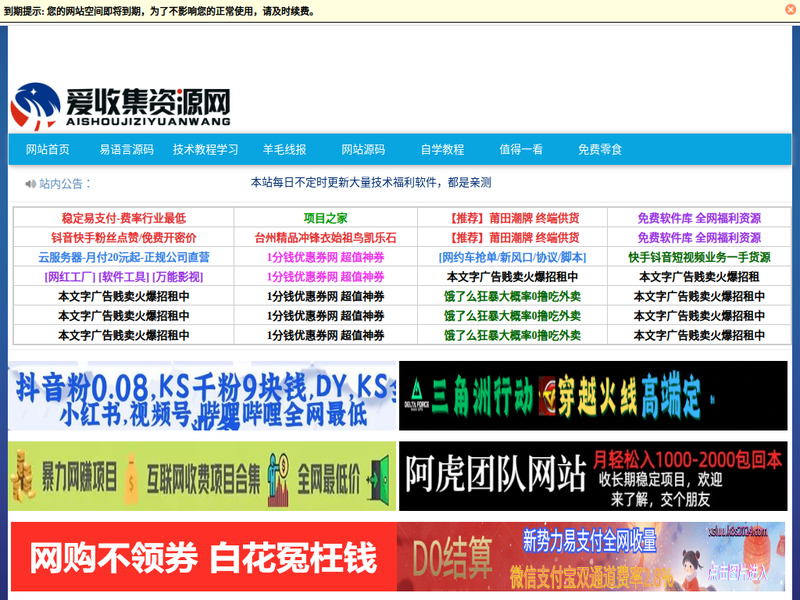Open 网站源码 navigation item
Viewport: 800px width, 600px height.
(363, 149)
